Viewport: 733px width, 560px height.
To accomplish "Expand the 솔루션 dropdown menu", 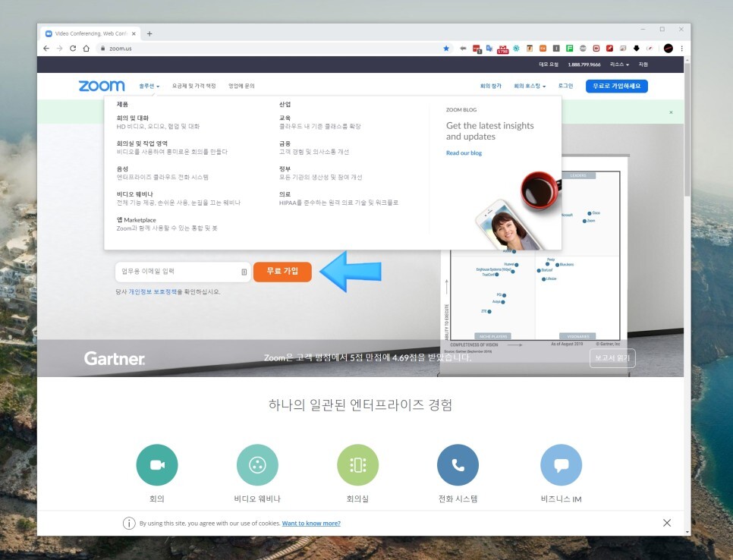I will pyautogui.click(x=149, y=86).
